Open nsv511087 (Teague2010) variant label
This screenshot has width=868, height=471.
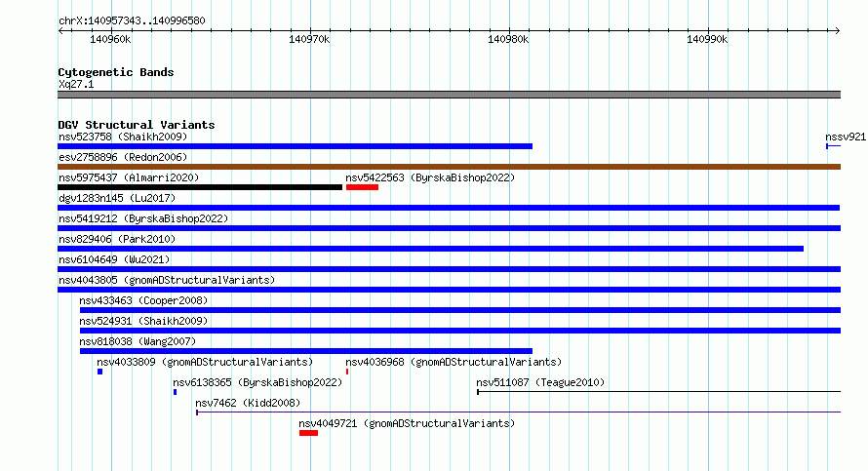tap(540, 382)
